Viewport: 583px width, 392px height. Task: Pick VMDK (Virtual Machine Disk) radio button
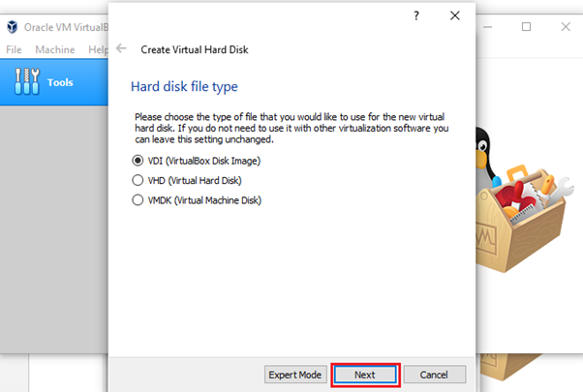(x=137, y=200)
